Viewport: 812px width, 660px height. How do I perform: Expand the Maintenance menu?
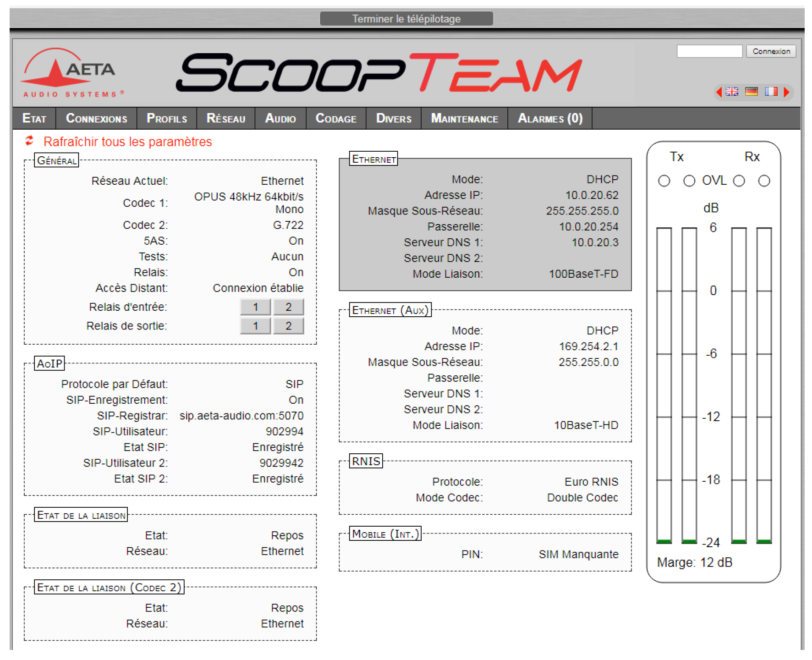click(464, 119)
